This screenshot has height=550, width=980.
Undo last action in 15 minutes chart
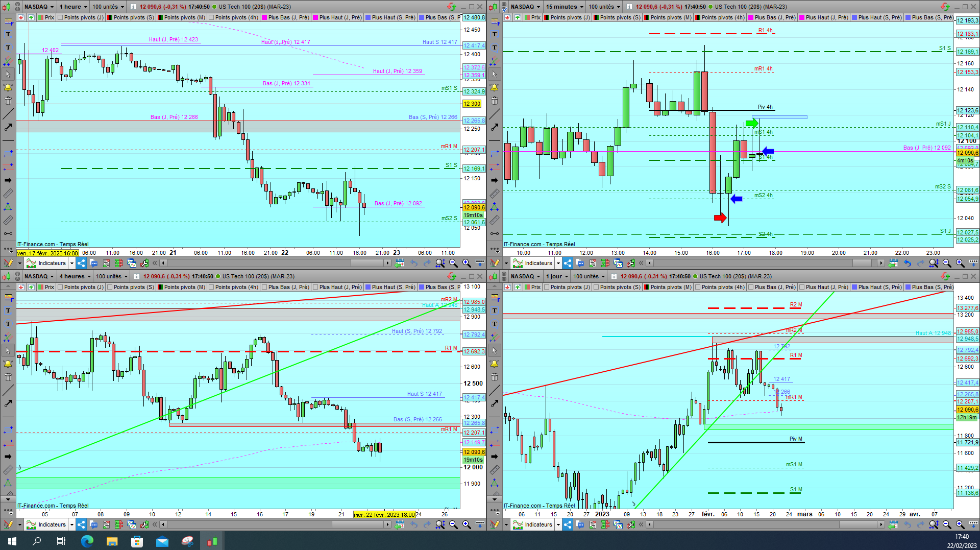pyautogui.click(x=907, y=263)
